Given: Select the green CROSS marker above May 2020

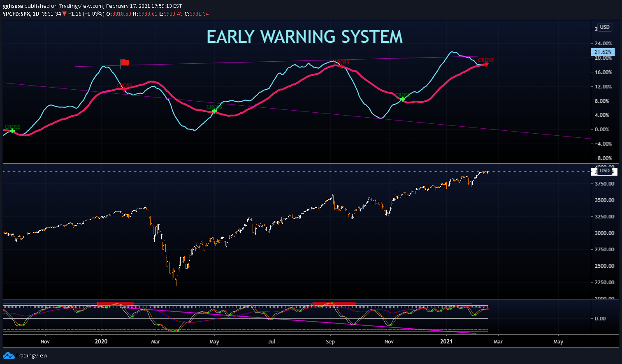Looking at the screenshot, I should click(x=214, y=111).
